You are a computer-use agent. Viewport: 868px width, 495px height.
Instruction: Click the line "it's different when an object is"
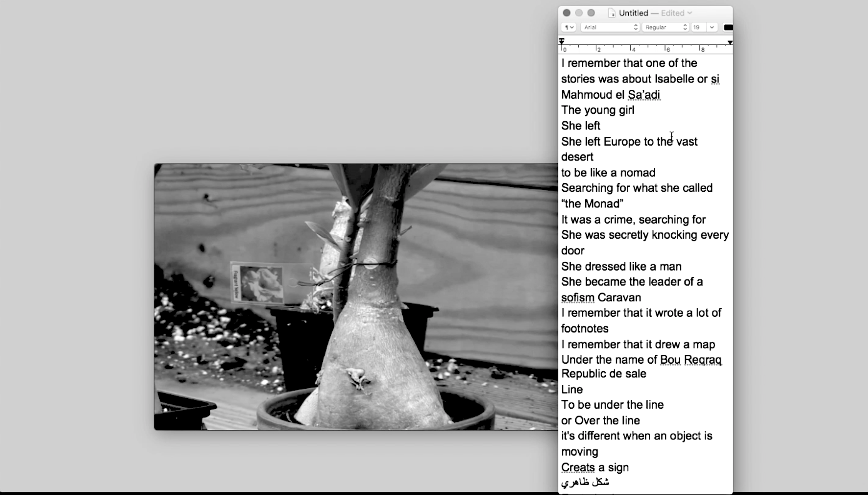pos(637,436)
